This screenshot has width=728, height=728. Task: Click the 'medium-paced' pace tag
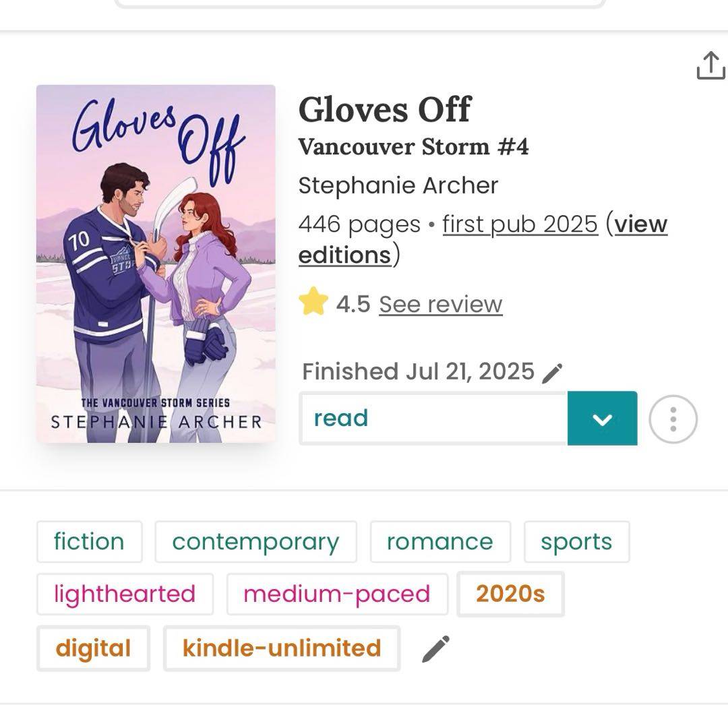(336, 594)
